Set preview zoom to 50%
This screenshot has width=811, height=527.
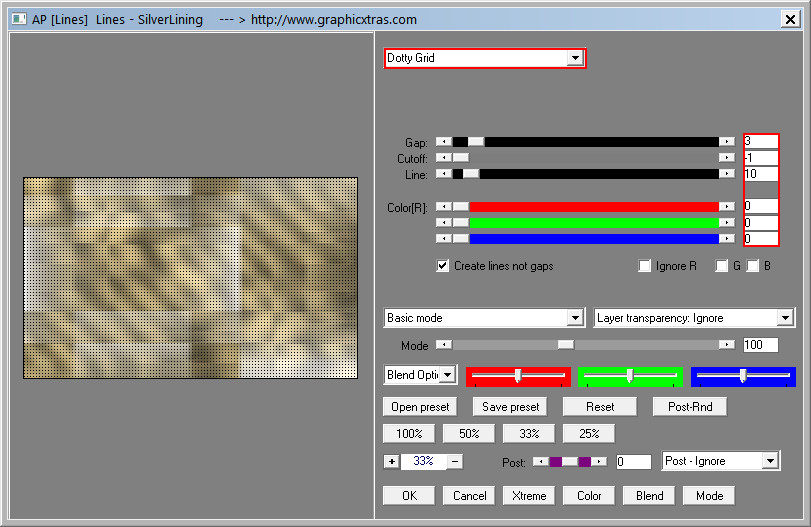pos(468,434)
